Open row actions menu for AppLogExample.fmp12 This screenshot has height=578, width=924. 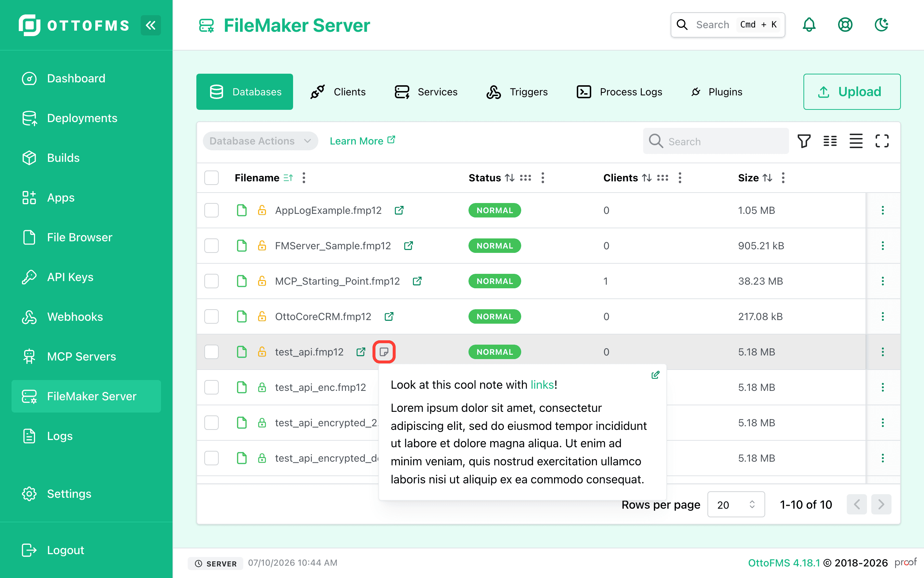click(882, 210)
